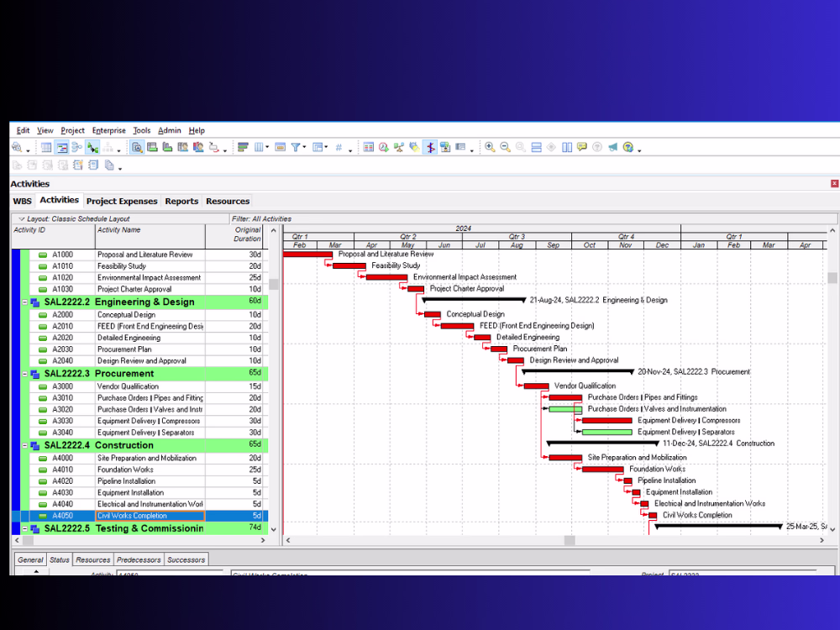
Task: Open Print Preview from the toolbar
Action: coord(17,147)
